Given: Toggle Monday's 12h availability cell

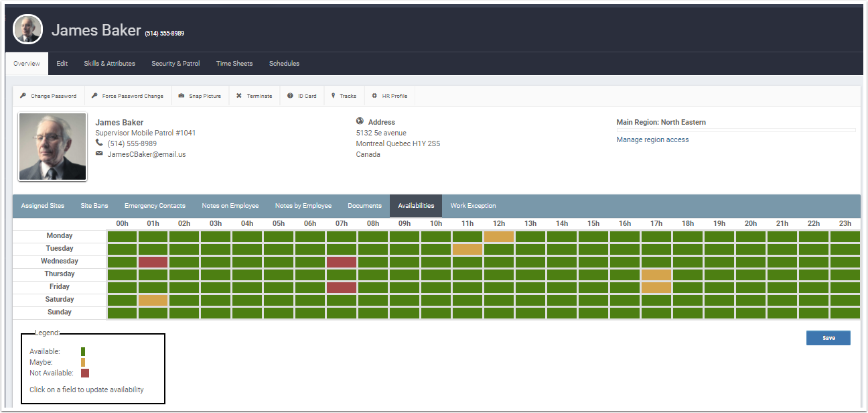Looking at the screenshot, I should [x=499, y=235].
